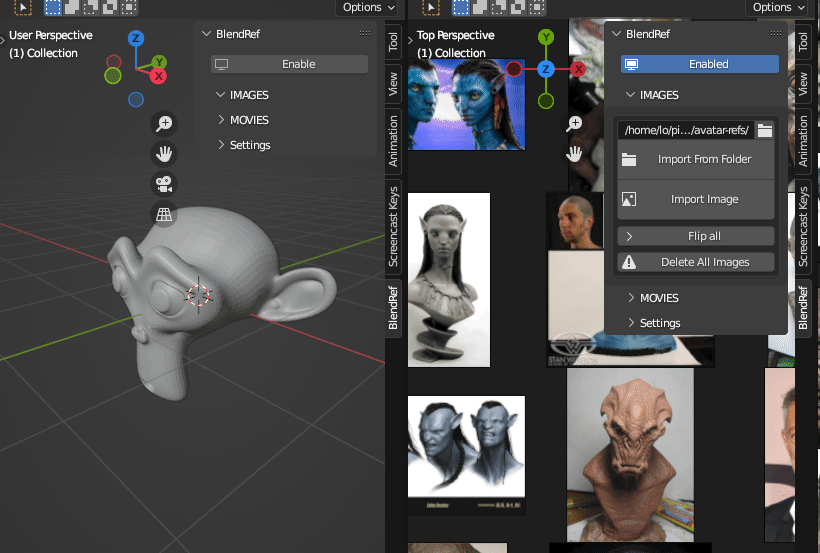Select the tweak tool icon in right viewport header

[430, 7]
